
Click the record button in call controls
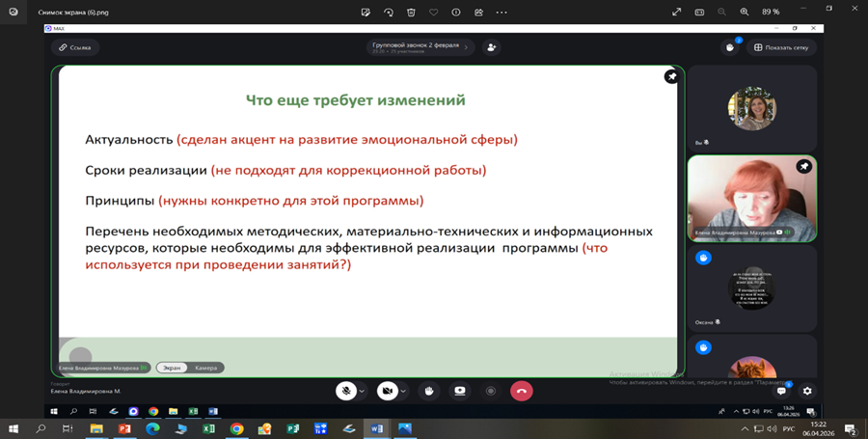pyautogui.click(x=491, y=391)
